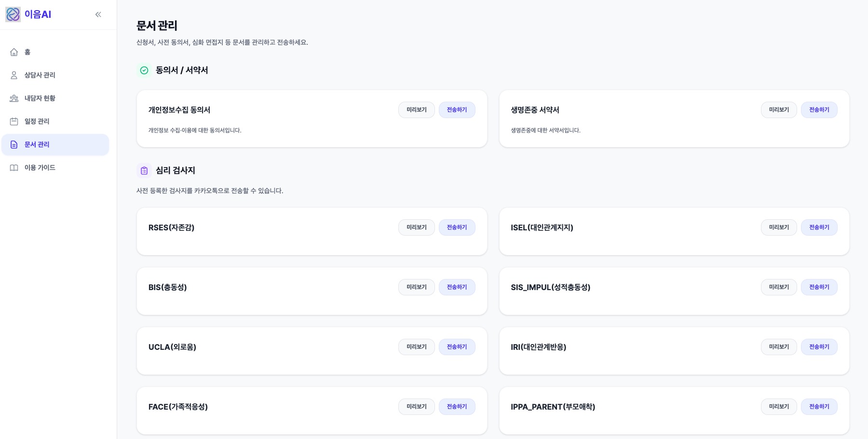Click the 문서 관리 document icon
The image size is (868, 439).
click(14, 145)
